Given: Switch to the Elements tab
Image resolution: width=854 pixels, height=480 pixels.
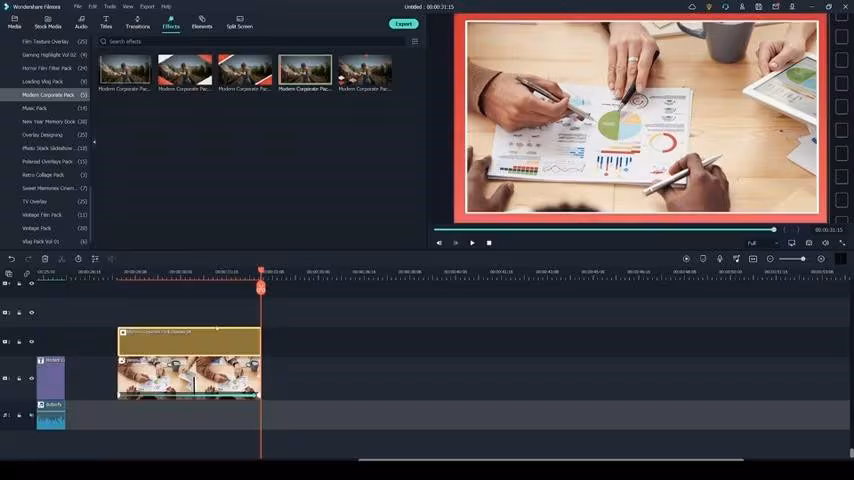Looking at the screenshot, I should (x=202, y=22).
